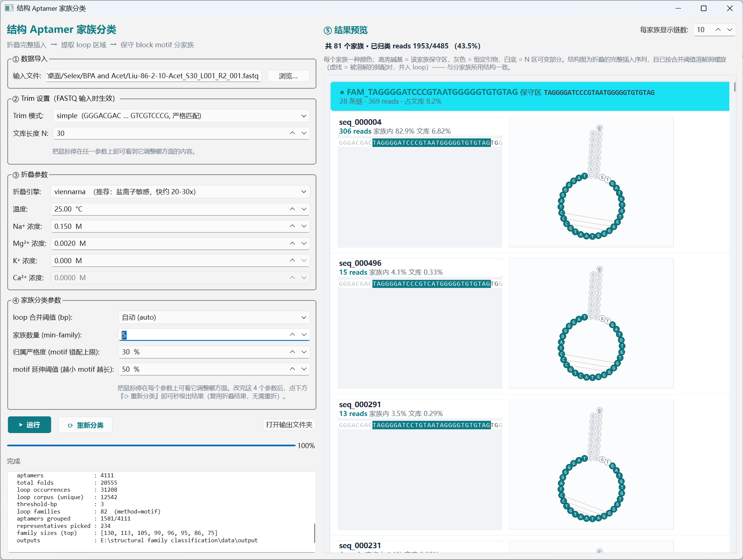Click the 306 reads label
Screen dimensions: 743x560
coord(355,131)
